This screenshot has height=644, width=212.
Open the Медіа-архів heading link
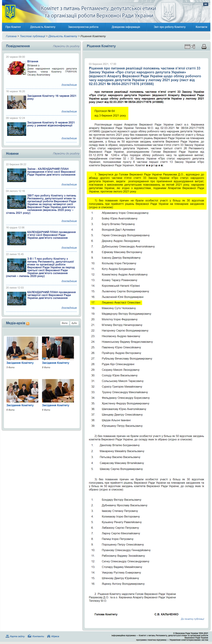(15, 323)
